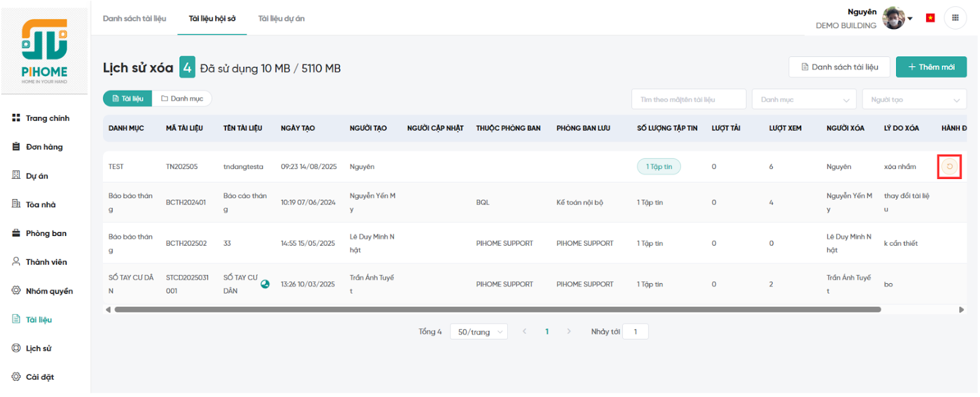Open the 50/trang page size dropdown
This screenshot has height=397, width=980.
[479, 332]
